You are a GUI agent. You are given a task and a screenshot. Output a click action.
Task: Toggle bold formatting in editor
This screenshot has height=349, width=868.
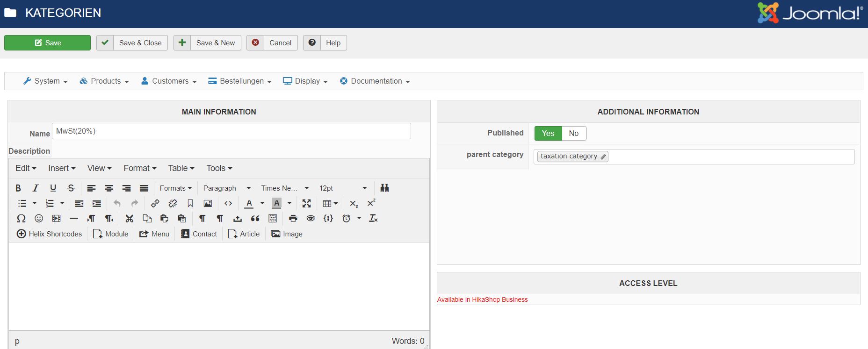pos(18,188)
